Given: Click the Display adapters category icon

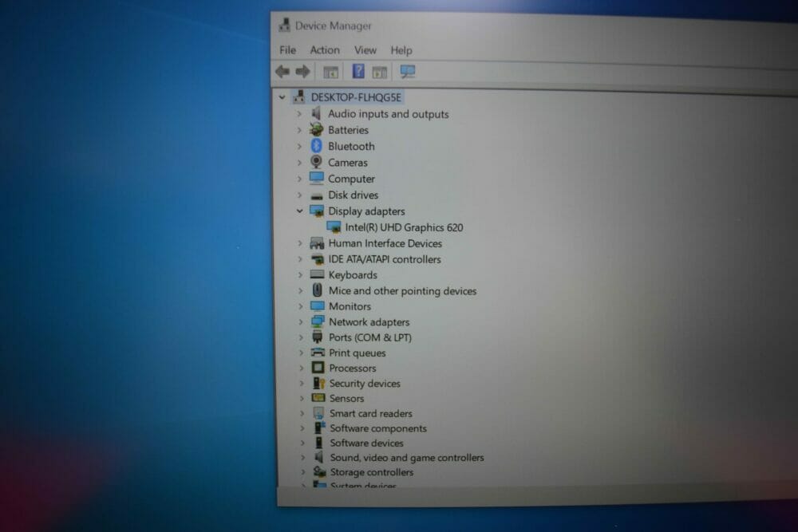Looking at the screenshot, I should [x=317, y=211].
